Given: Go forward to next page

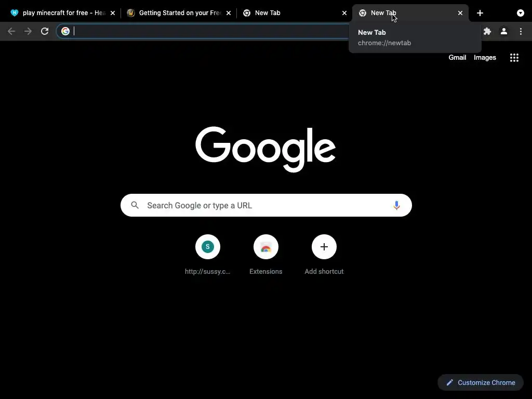Looking at the screenshot, I should coord(28,31).
